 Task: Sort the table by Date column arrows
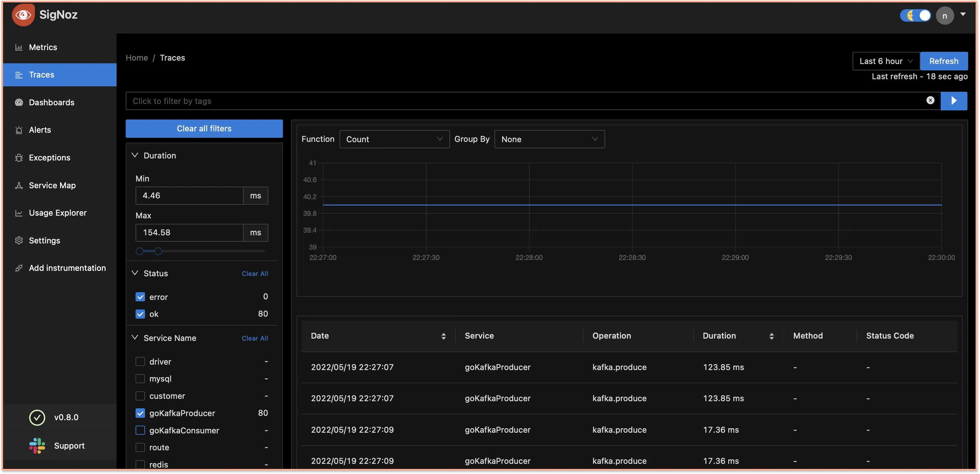(x=443, y=337)
